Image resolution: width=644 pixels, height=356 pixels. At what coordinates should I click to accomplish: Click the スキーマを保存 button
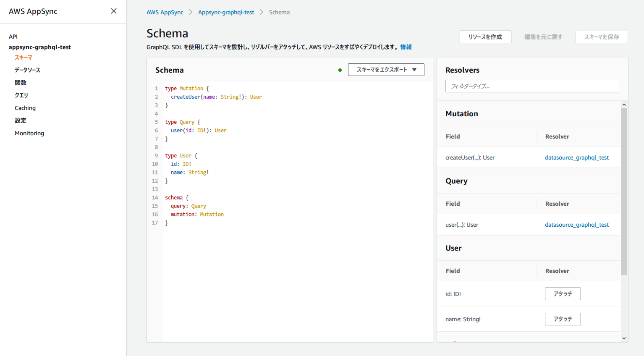point(602,37)
